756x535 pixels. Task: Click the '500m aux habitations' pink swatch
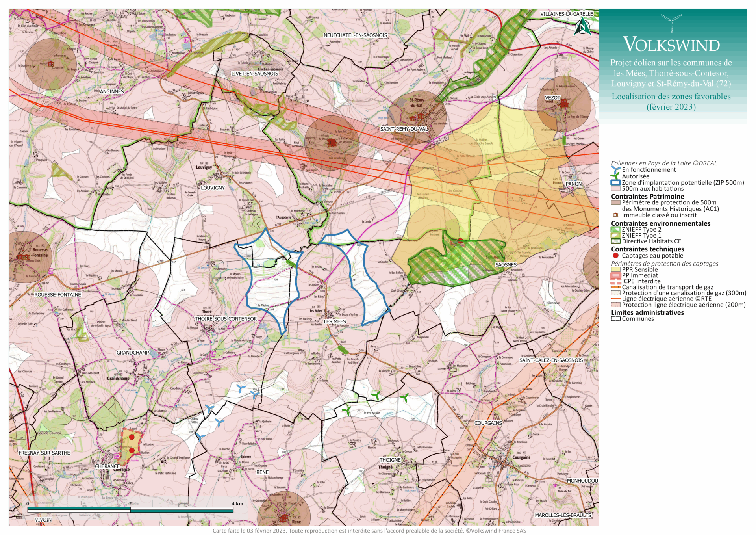(x=615, y=188)
